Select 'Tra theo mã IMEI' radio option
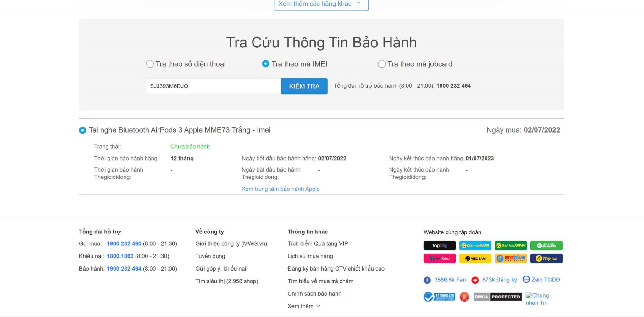644x317 pixels. pos(265,64)
